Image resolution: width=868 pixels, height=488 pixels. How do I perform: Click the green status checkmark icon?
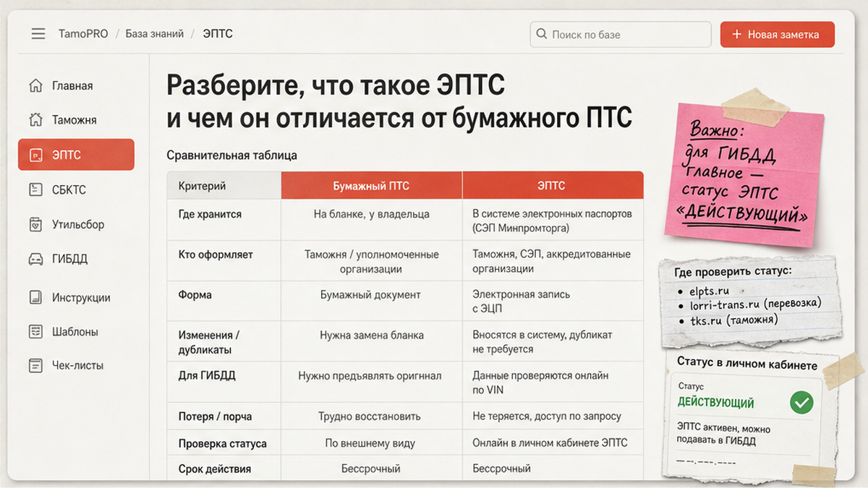click(x=801, y=403)
